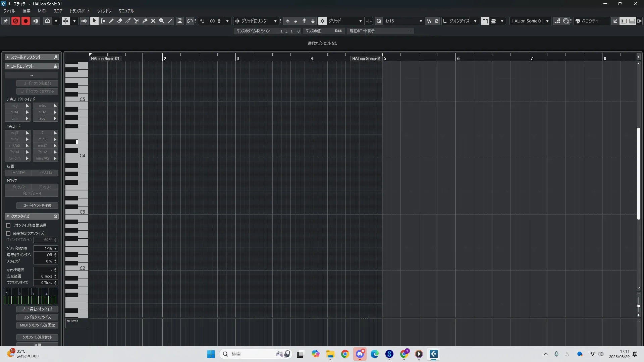
Task: Toggle the Snap on/off button
Action: point(322,21)
